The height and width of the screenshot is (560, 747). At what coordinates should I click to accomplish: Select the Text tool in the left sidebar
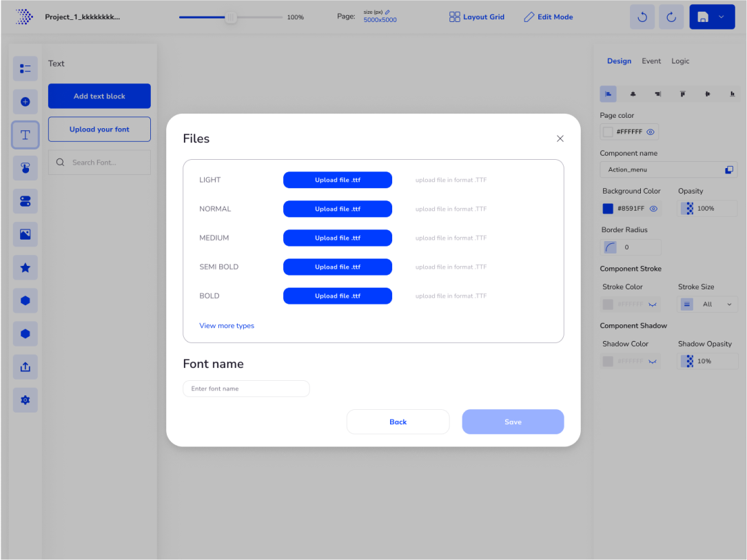(x=25, y=134)
